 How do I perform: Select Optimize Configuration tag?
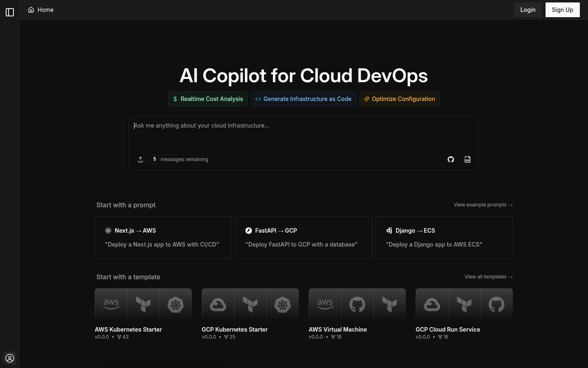coord(399,99)
